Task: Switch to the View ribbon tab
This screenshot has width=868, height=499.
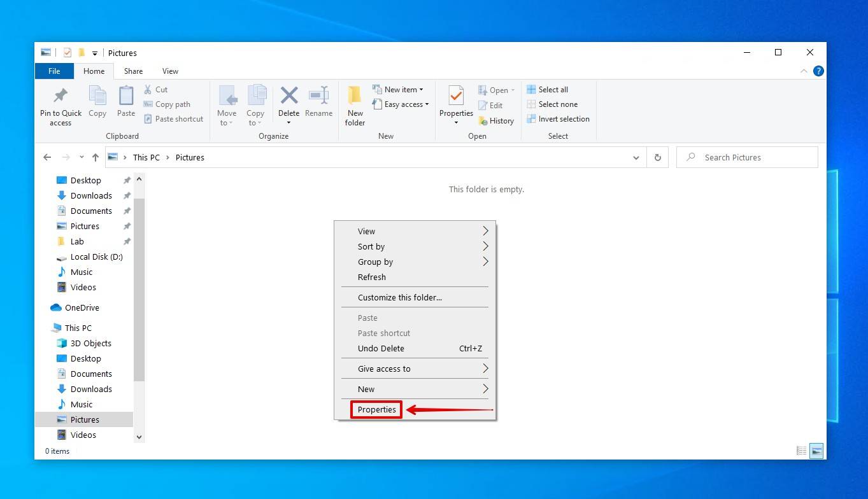Action: point(170,71)
